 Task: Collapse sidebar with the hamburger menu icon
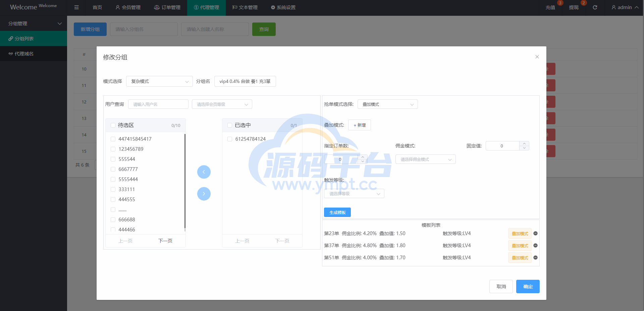click(x=76, y=7)
